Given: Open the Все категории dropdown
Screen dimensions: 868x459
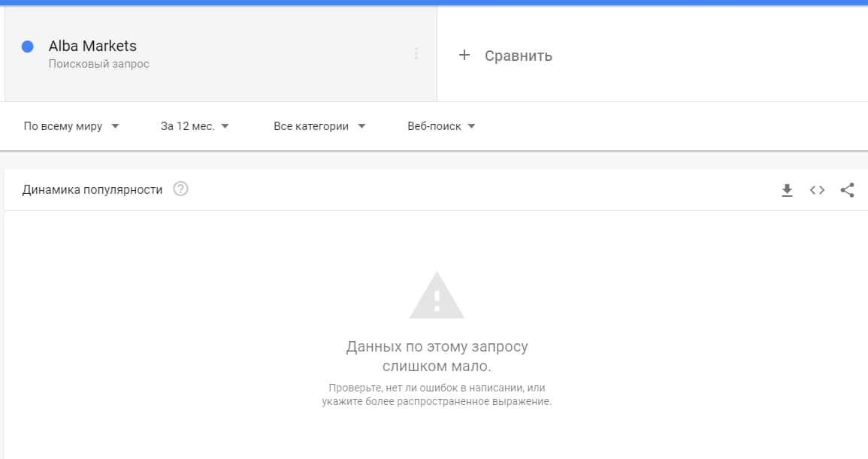Looking at the screenshot, I should coord(319,126).
